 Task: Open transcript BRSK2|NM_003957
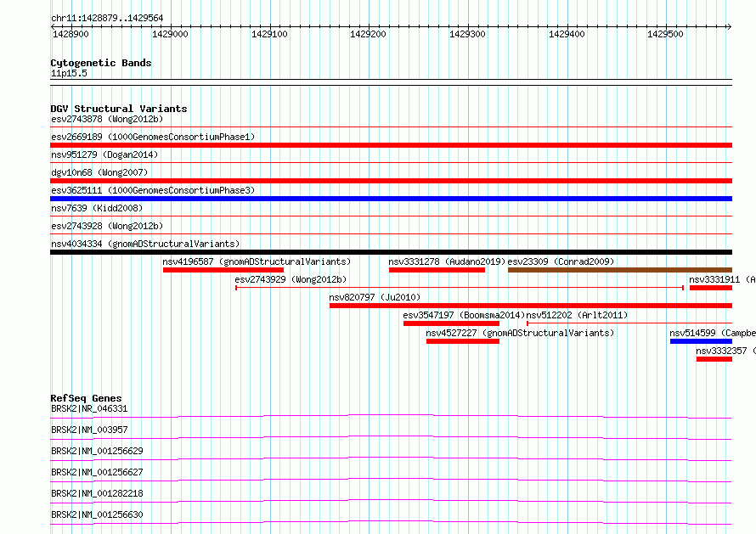tap(89, 430)
